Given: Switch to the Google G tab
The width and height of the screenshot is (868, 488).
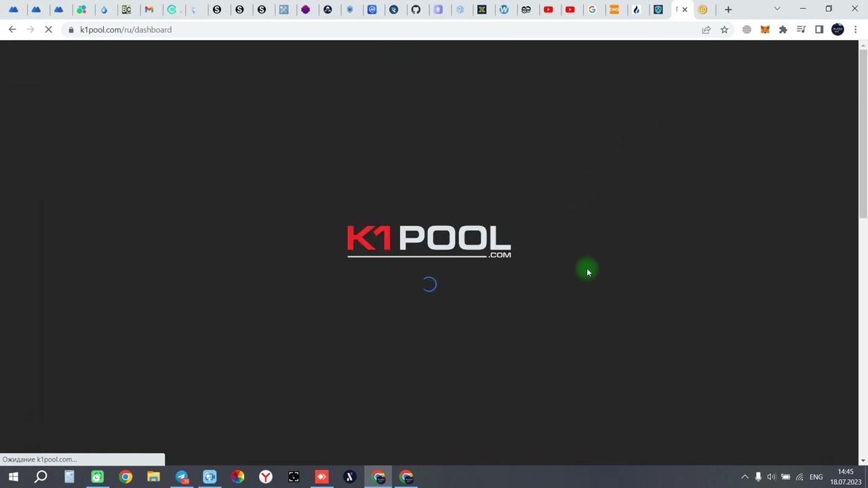Looking at the screenshot, I should click(592, 9).
